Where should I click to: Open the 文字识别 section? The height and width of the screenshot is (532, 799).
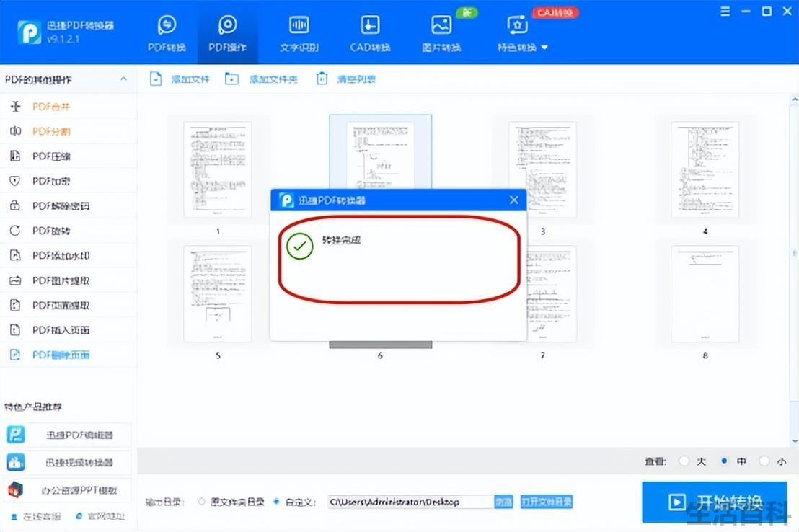coord(299,34)
